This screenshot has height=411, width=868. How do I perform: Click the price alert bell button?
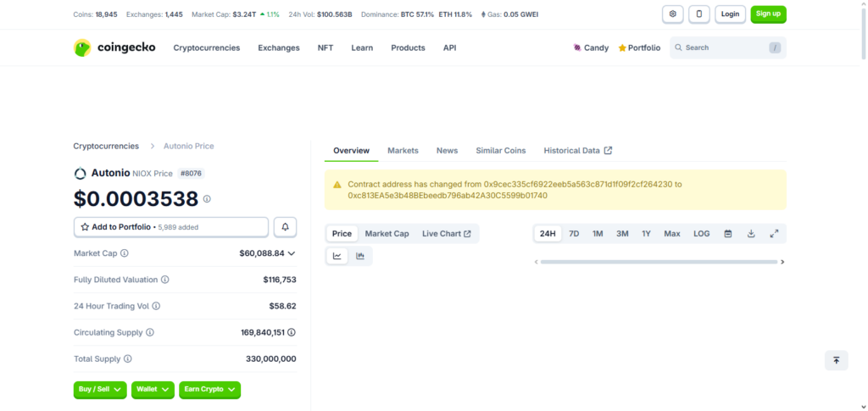click(285, 227)
